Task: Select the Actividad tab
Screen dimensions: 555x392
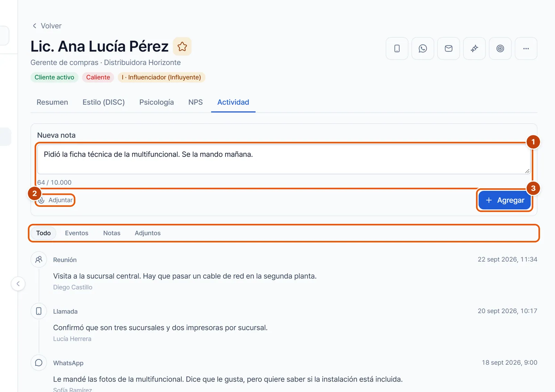Action: tap(233, 102)
